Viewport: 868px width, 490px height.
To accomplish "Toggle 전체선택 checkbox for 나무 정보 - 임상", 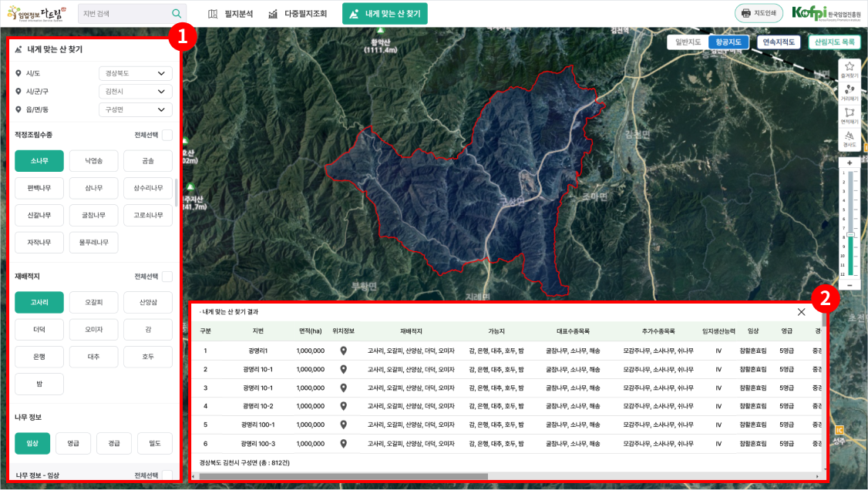I will (x=167, y=475).
